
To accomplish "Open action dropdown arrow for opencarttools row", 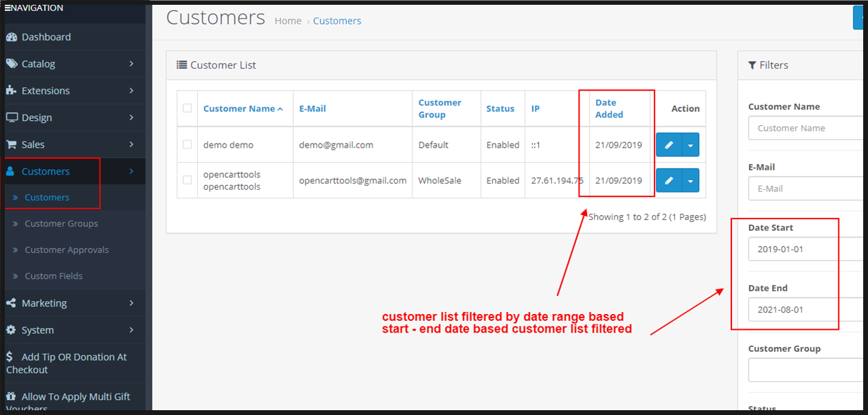I will [690, 181].
